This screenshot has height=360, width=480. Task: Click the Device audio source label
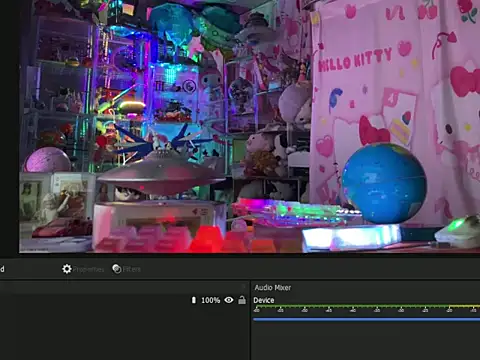click(264, 300)
